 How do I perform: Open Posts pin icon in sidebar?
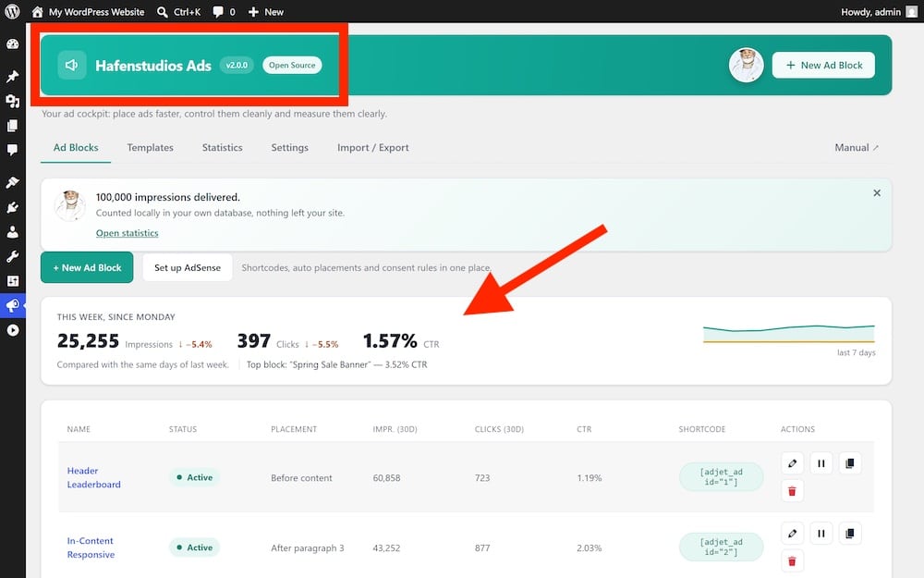(12, 76)
